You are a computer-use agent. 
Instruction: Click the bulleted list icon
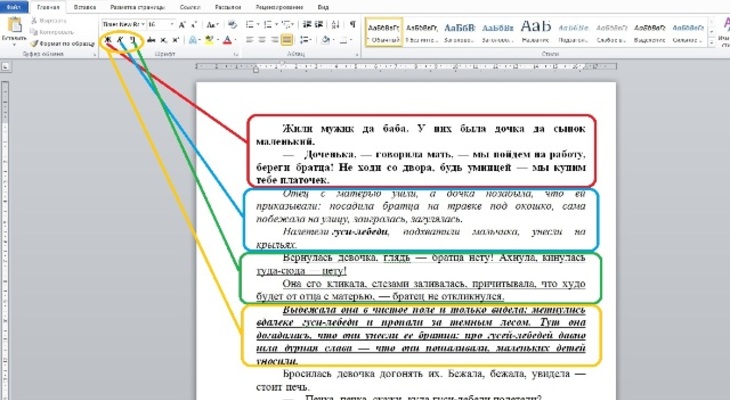(250, 25)
